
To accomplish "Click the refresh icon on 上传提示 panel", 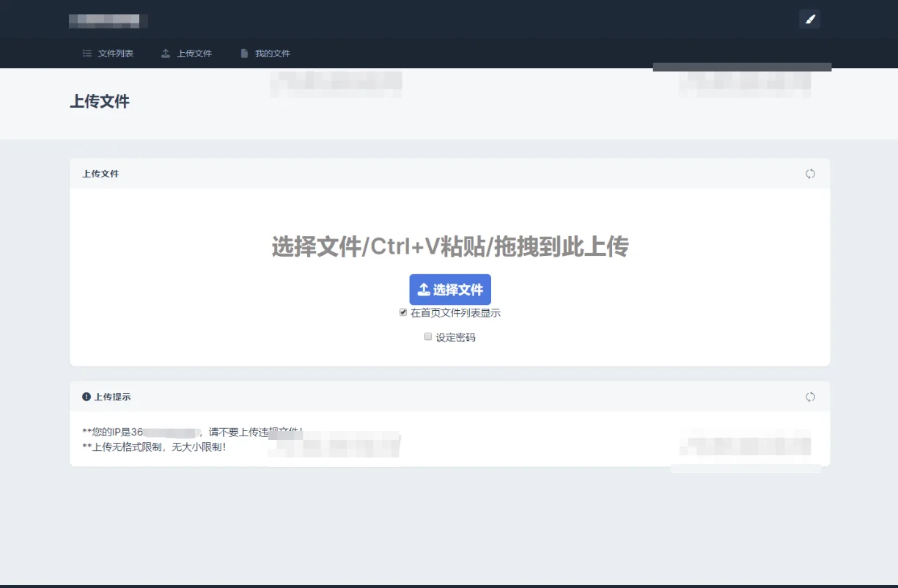I will tap(810, 397).
